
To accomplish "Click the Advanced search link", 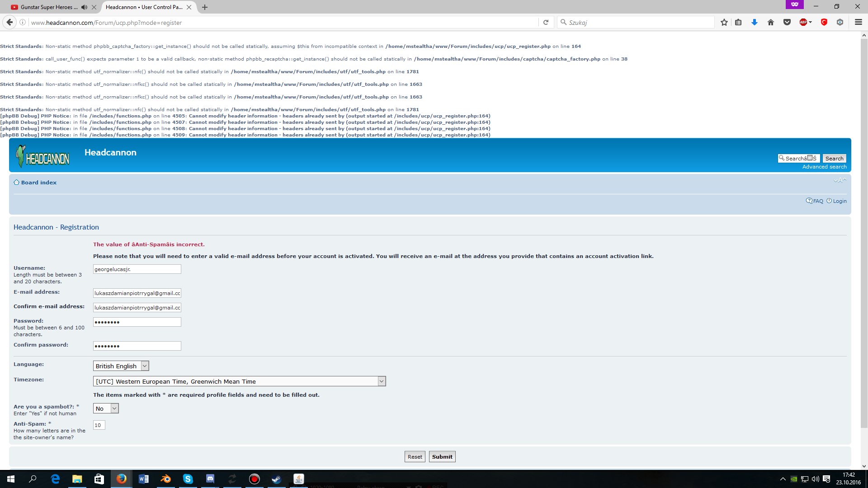I will coord(824,167).
